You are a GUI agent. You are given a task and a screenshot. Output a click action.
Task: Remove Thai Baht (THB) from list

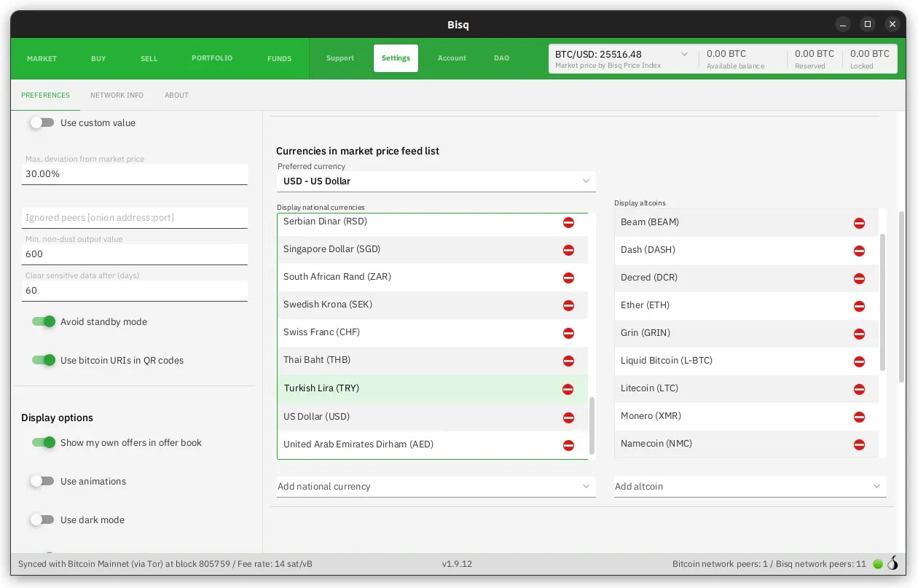[x=568, y=361]
